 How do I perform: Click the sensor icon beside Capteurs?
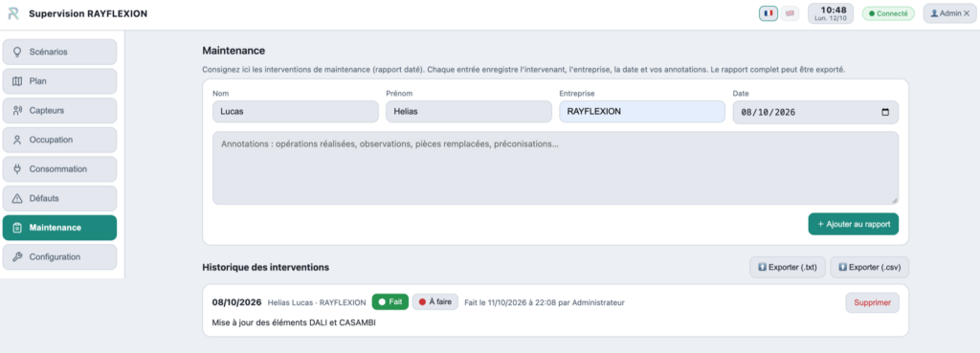[17, 111]
